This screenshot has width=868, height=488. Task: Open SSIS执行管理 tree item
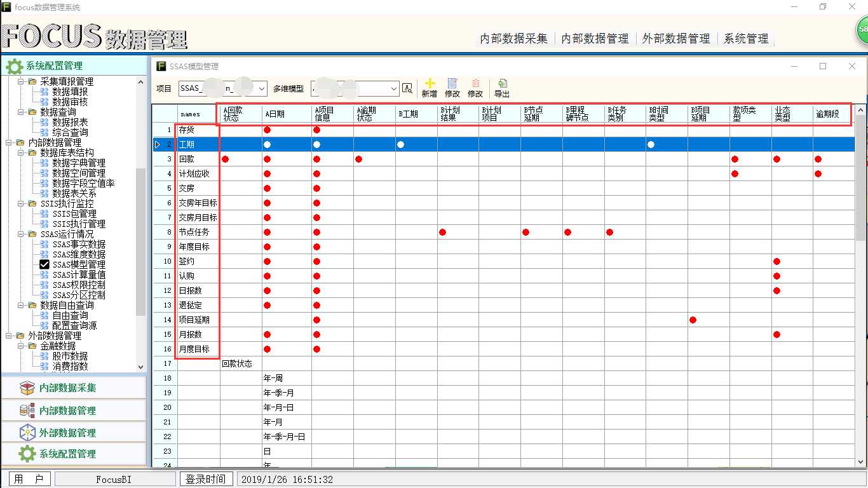point(79,224)
